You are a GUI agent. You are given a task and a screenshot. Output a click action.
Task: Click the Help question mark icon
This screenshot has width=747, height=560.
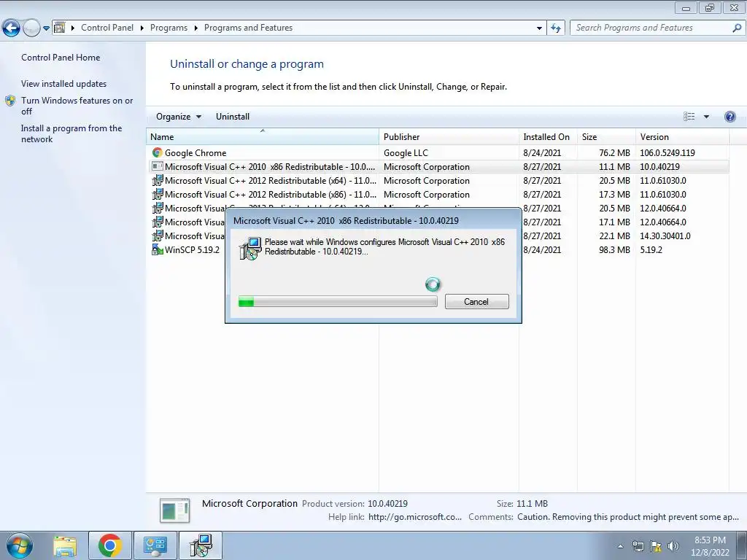click(x=729, y=117)
